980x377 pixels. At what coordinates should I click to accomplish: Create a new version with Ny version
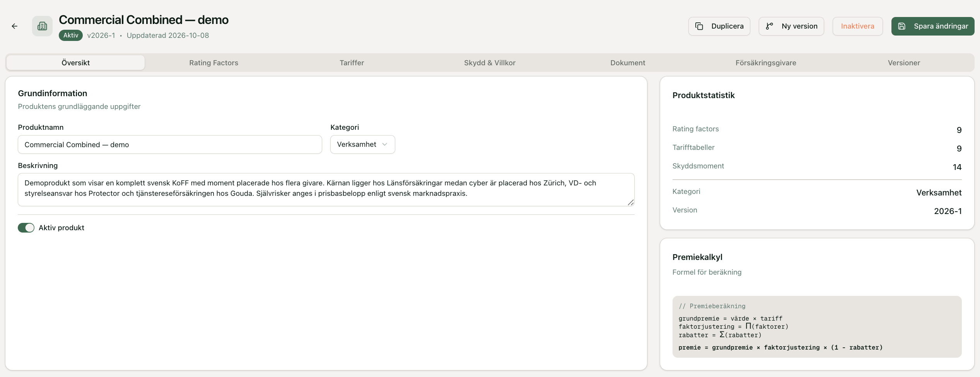pos(791,26)
